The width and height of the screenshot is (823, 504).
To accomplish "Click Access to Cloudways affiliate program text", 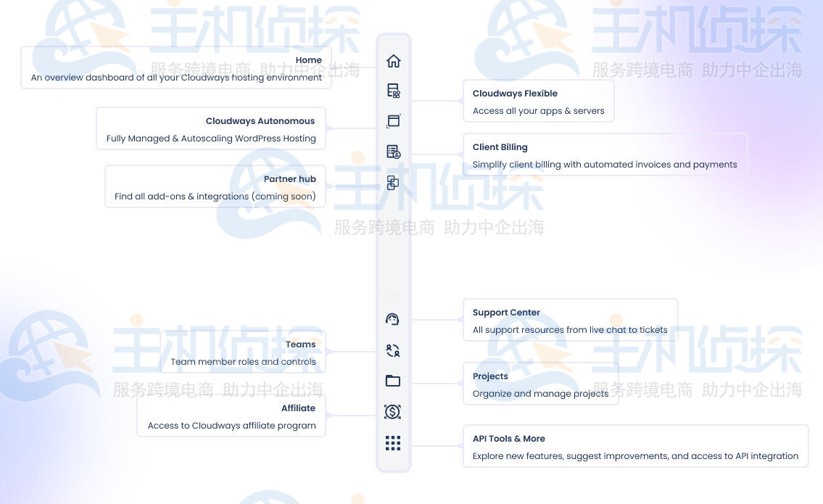I will [231, 425].
